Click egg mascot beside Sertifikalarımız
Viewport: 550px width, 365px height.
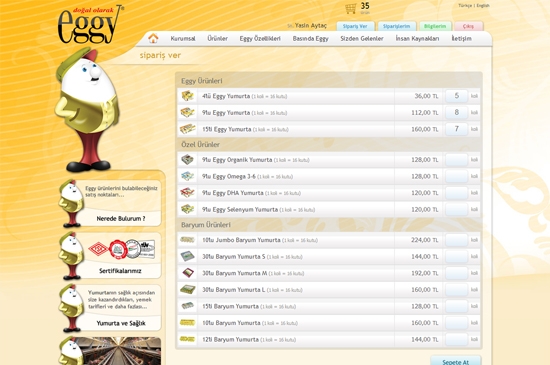(71, 256)
